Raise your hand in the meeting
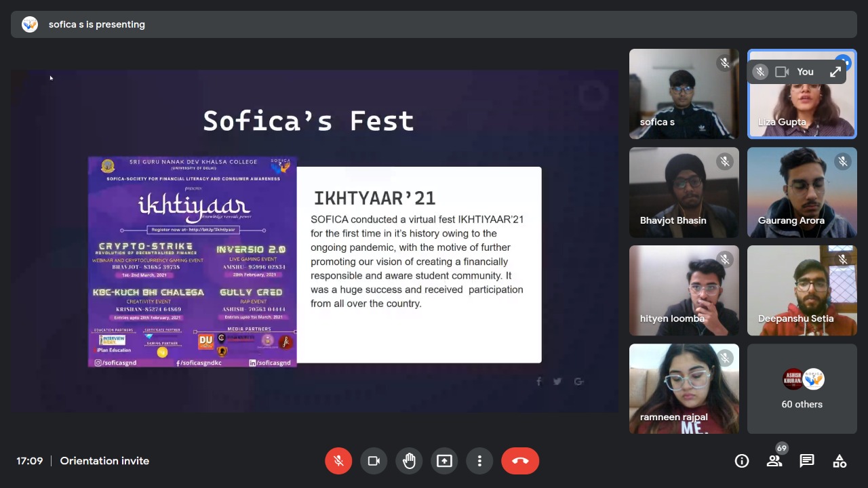The image size is (868, 488). tap(409, 461)
